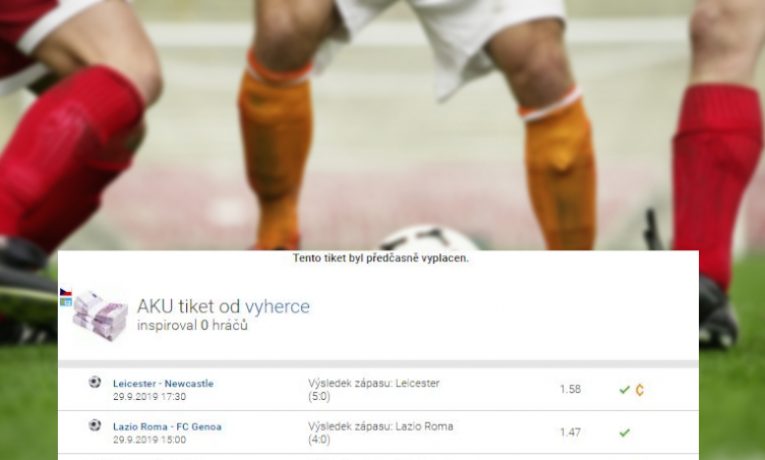Open the banknotes stack avatar image
Screen dimensions: 765x460
click(100, 316)
